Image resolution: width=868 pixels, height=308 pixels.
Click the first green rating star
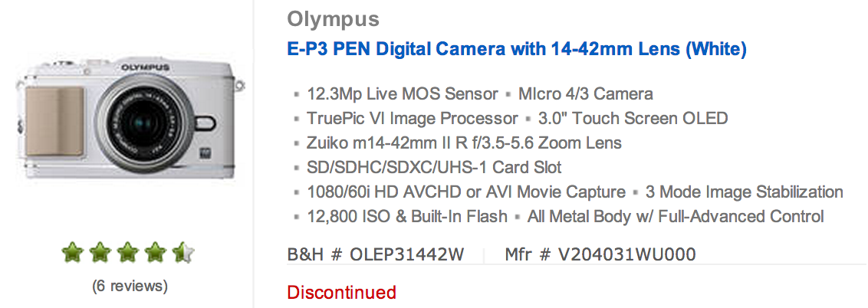[73, 254]
